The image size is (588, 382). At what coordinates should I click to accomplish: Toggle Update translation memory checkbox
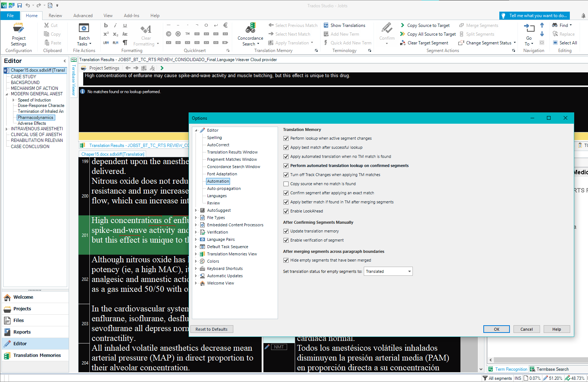coord(286,231)
